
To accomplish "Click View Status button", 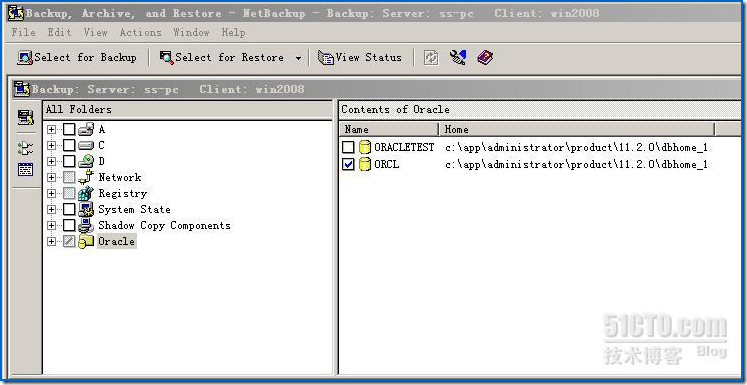I will coord(360,58).
